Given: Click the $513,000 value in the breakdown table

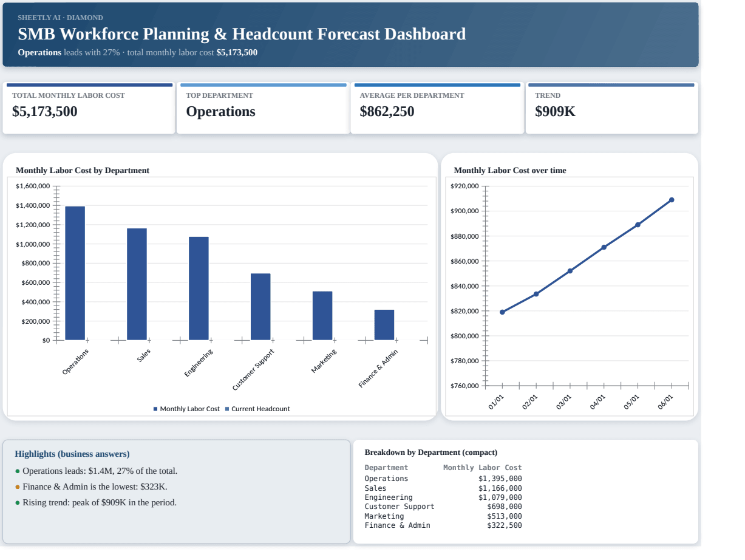Looking at the screenshot, I should pyautogui.click(x=505, y=516).
